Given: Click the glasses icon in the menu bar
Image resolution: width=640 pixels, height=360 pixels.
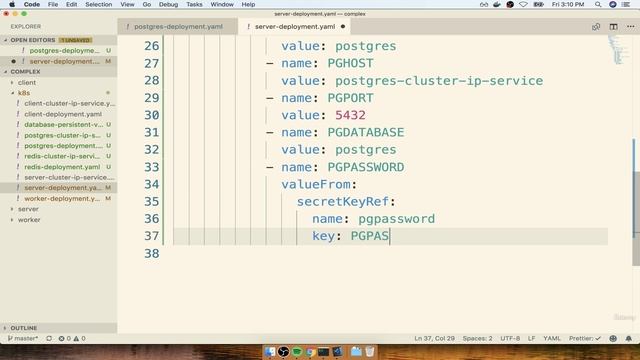Looking at the screenshot, I should pos(484,4).
